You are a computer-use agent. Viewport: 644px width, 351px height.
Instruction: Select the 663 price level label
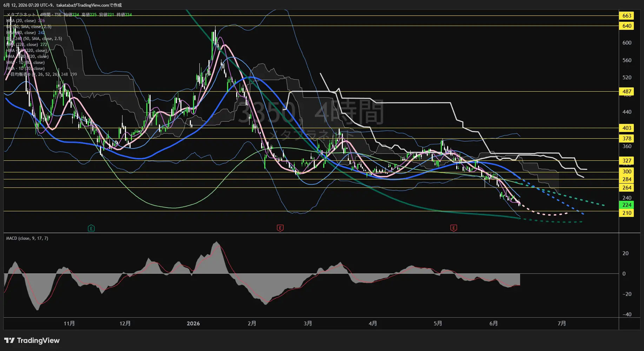(626, 15)
